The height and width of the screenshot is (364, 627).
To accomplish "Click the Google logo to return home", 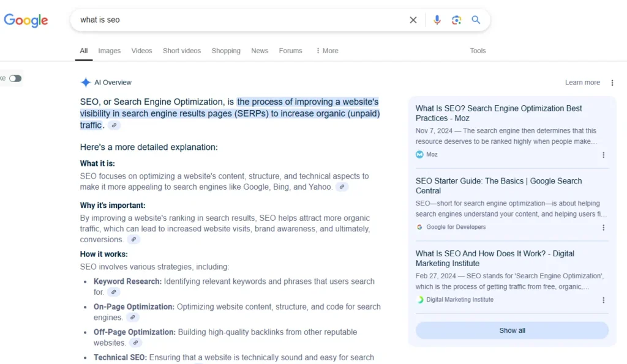I will (26, 20).
